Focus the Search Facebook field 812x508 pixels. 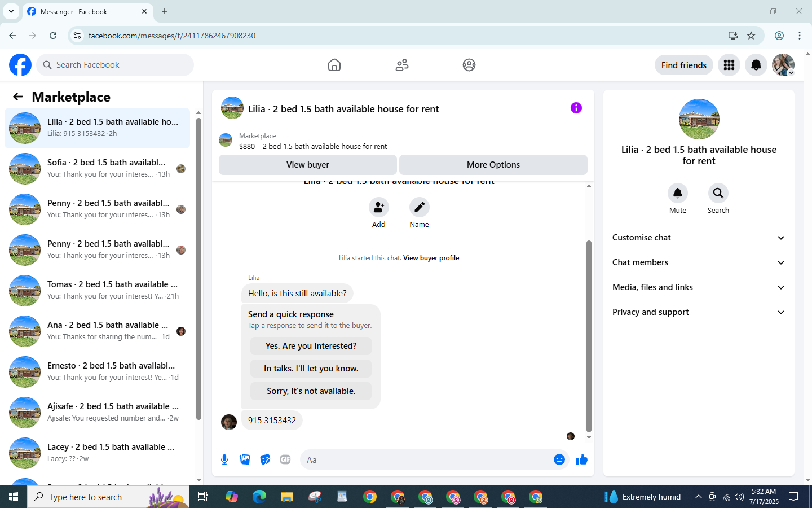coord(115,65)
